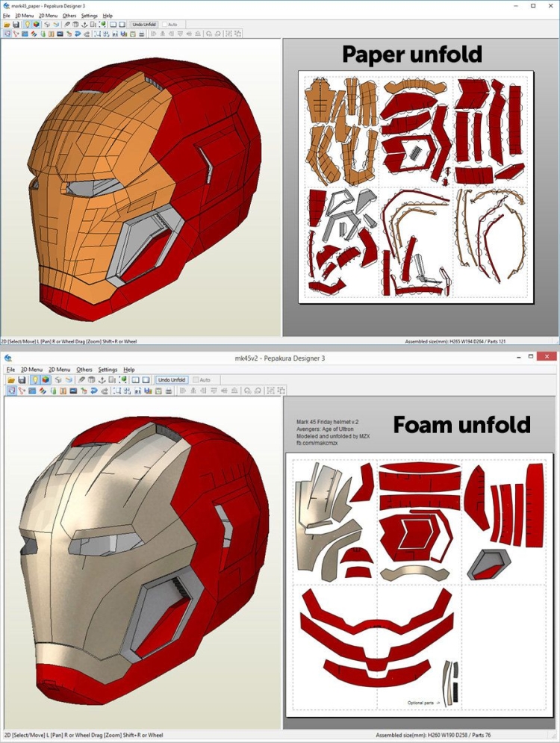Enable the Auto checkbox in mark45_paper window
This screenshot has height=743, width=560.
pos(165,25)
